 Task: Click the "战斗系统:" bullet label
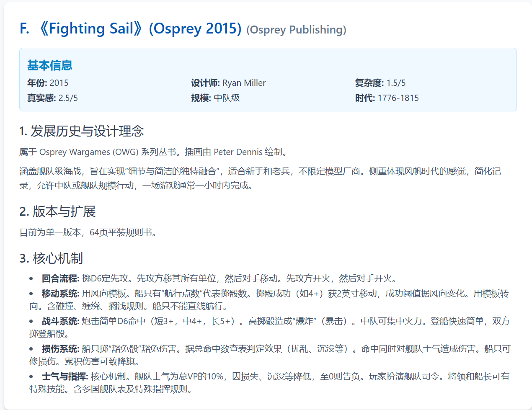[61, 321]
